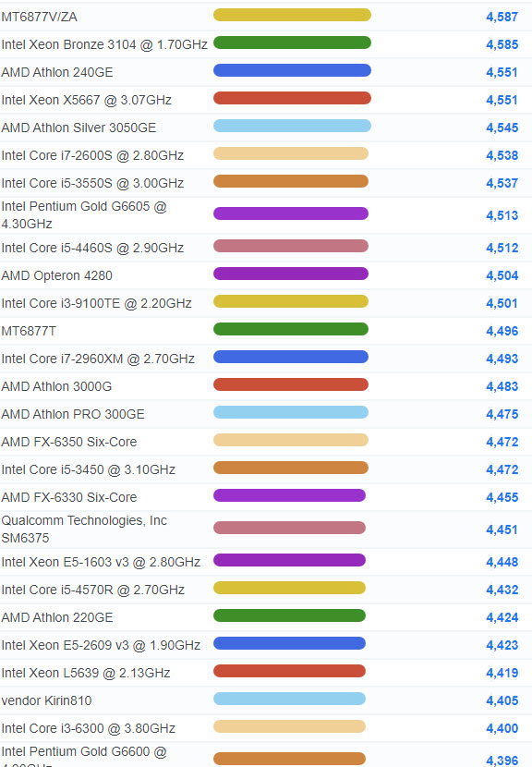Open Qualcomm Technologies, Inc SM6375 link
Viewport: 532px width, 767px height.
84,530
